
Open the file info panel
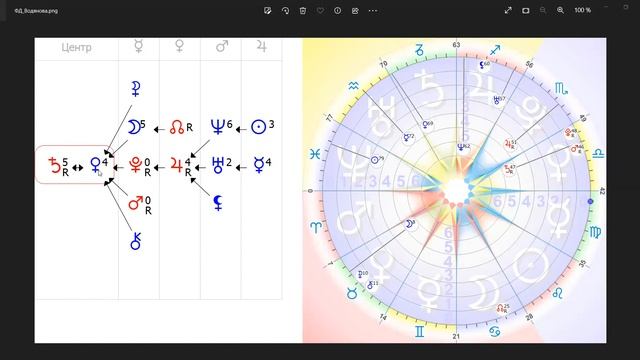click(338, 11)
